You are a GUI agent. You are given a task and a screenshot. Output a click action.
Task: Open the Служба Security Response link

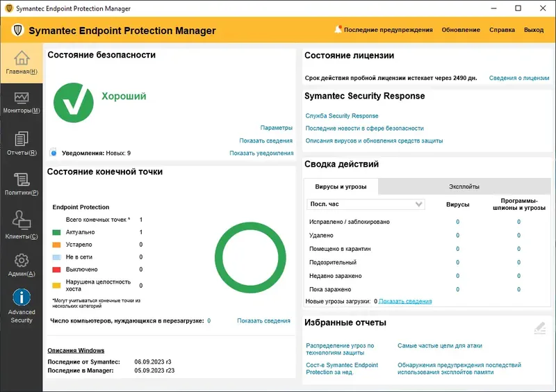tap(342, 116)
